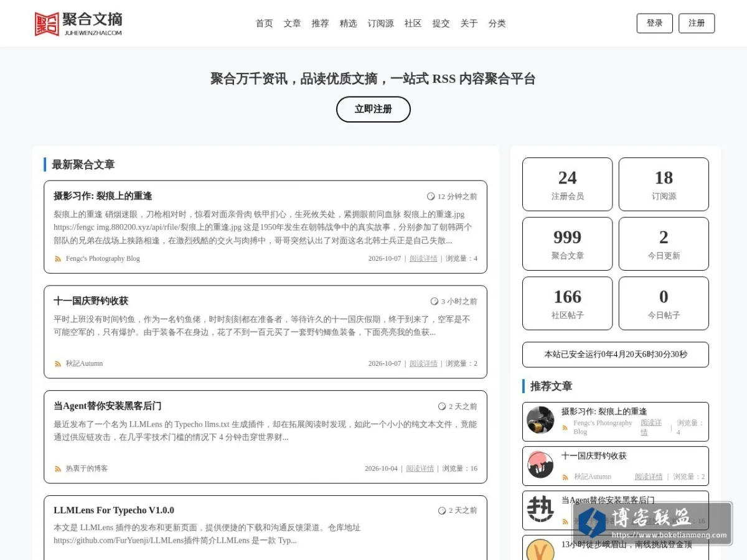Open 分类 navigation item
The height and width of the screenshot is (560, 747).
click(497, 24)
